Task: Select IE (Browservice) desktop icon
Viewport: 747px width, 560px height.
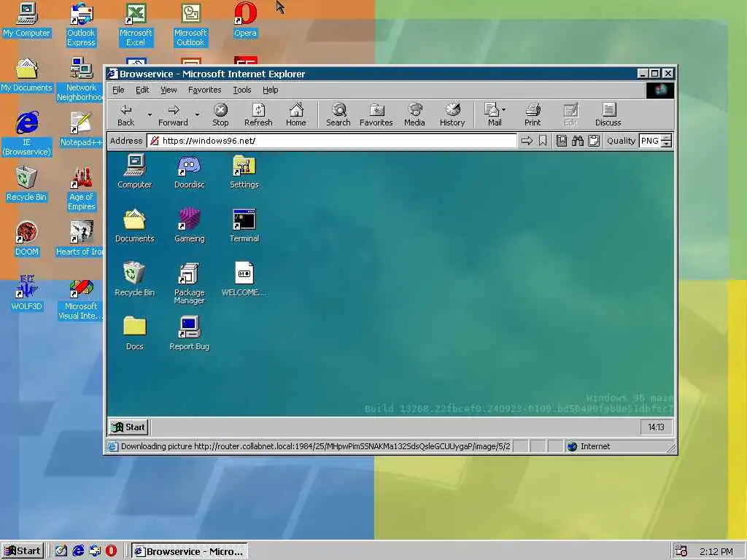Action: pos(27,134)
